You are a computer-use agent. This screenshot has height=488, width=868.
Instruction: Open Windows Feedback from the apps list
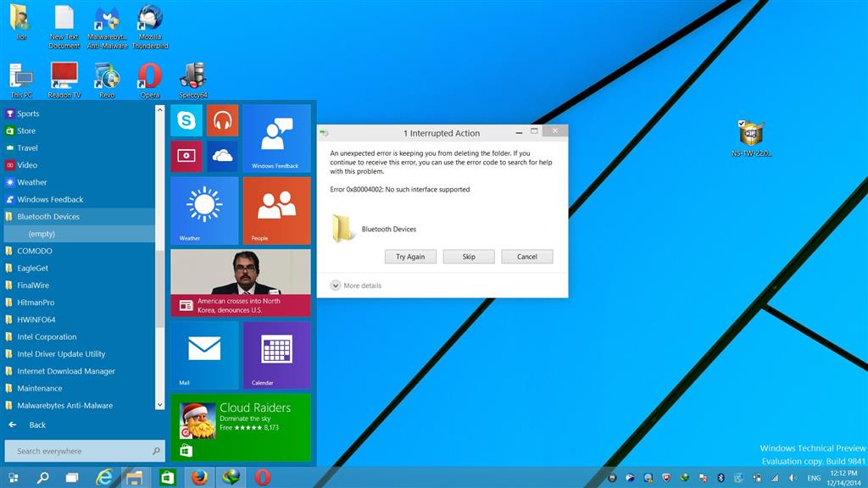79,199
